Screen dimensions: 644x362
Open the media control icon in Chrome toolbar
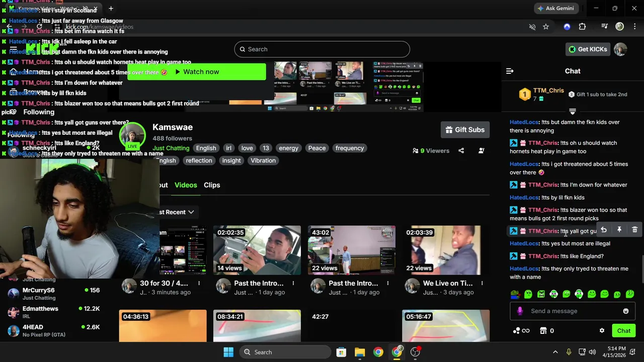(605, 27)
